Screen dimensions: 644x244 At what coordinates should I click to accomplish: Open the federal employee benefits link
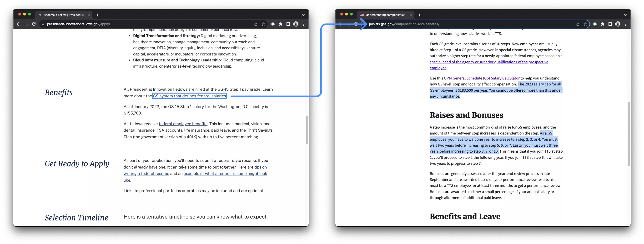click(x=183, y=124)
